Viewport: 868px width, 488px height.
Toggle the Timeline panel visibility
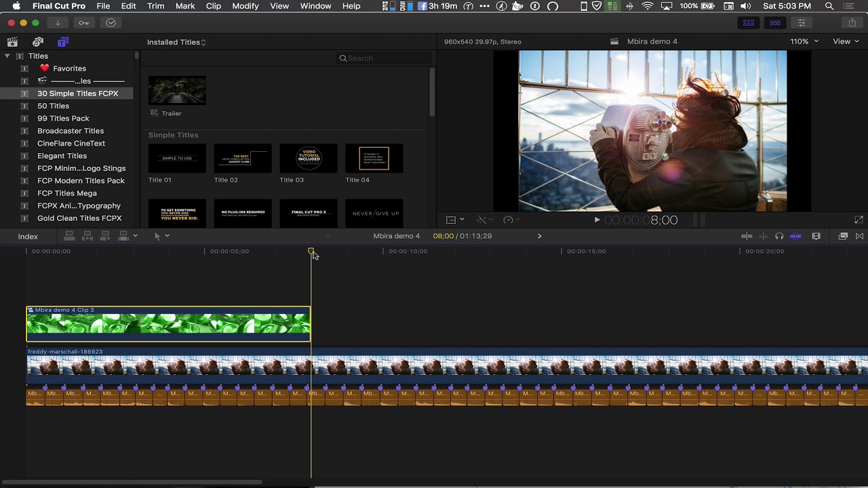click(x=775, y=22)
